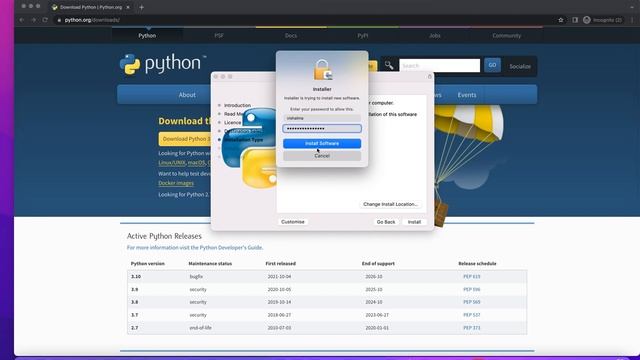Open the About menu item

click(x=187, y=95)
